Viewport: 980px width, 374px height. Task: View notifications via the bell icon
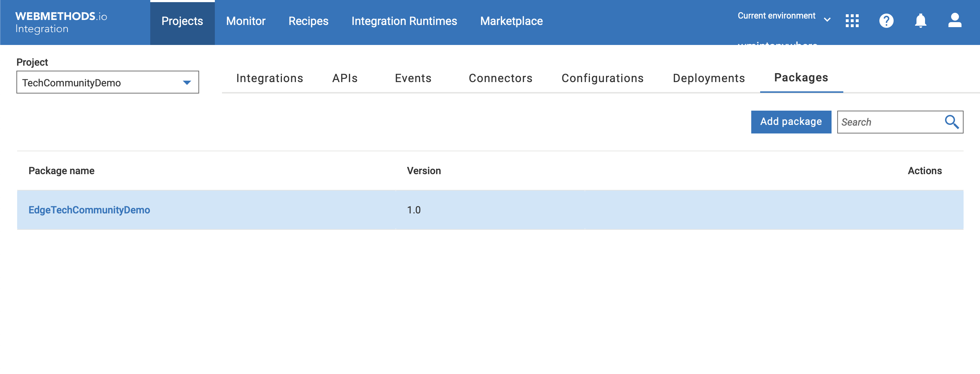pos(921,21)
